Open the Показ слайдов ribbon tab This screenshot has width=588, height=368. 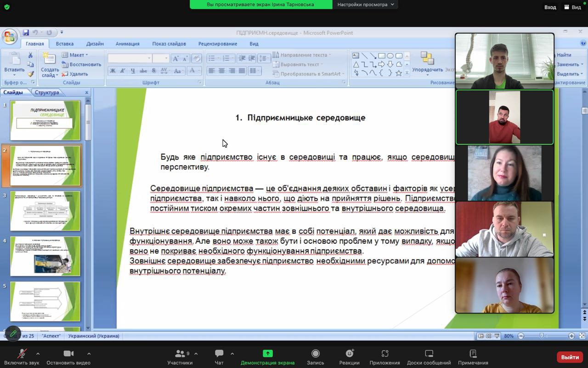coord(169,44)
